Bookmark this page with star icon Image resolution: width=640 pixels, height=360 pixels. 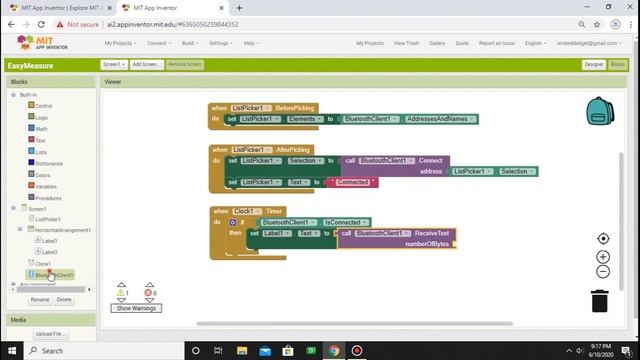(597, 24)
